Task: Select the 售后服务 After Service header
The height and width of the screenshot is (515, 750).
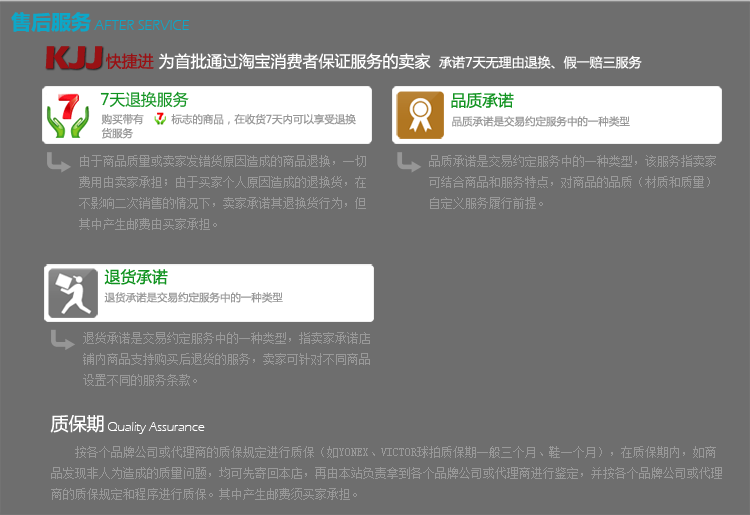Action: (x=100, y=22)
